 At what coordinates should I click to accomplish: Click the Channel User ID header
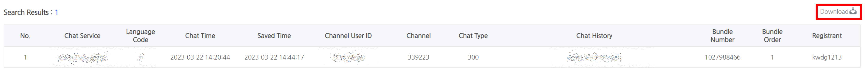pos(348,36)
